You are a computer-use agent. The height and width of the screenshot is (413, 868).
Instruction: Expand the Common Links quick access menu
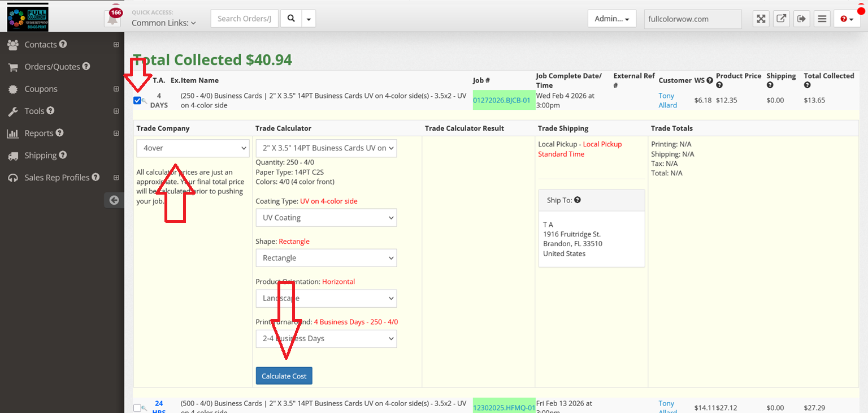tap(164, 23)
